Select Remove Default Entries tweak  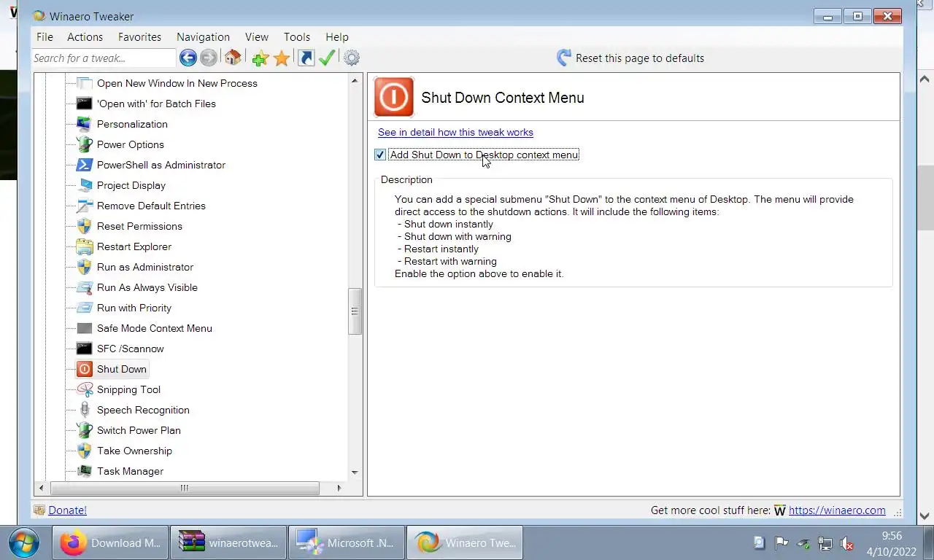[151, 206]
